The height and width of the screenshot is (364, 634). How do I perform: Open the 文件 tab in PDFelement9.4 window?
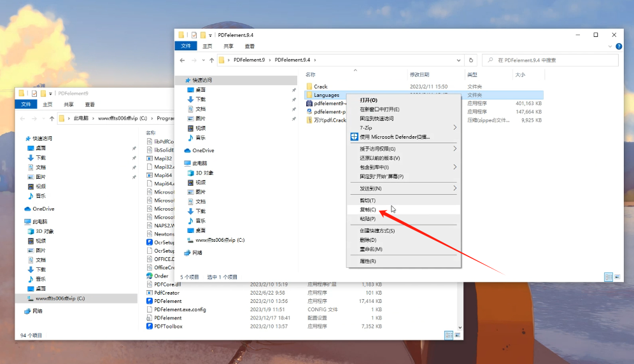186,46
